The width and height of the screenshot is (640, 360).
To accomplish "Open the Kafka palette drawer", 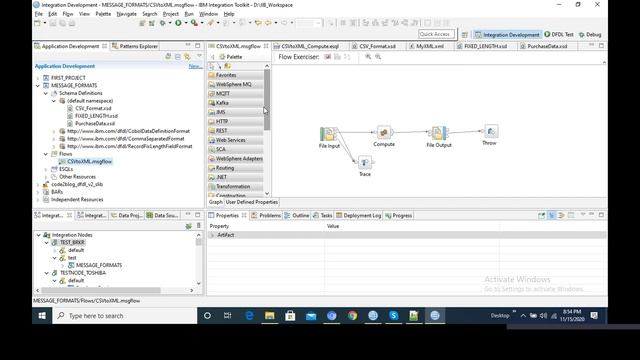I will 236,103.
